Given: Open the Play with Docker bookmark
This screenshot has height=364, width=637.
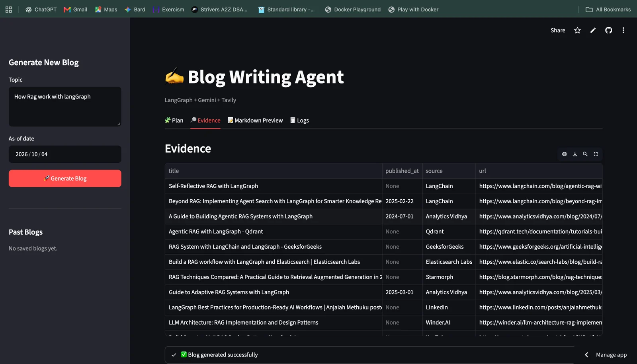Looking at the screenshot, I should [413, 10].
